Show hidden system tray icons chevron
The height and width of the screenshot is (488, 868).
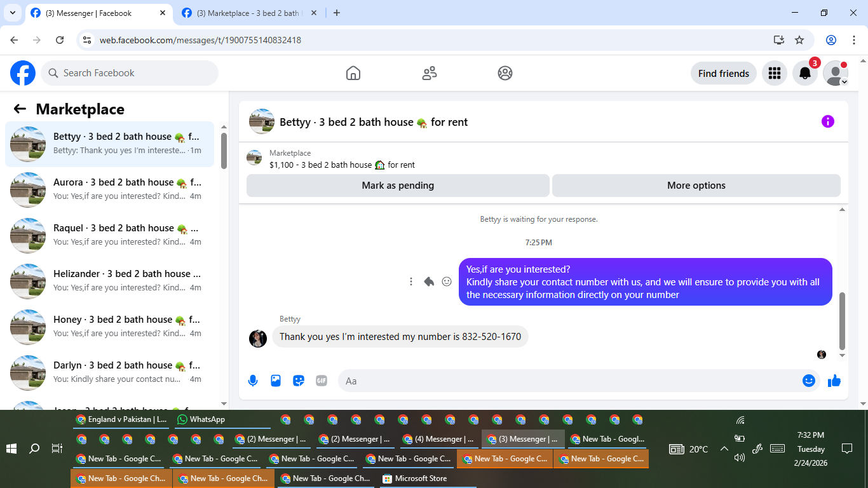724,449
